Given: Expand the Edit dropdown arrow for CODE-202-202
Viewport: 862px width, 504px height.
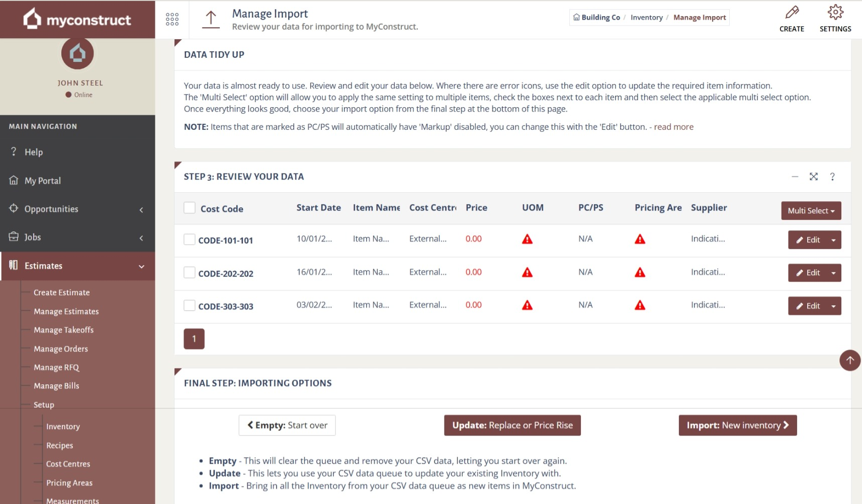Looking at the screenshot, I should click(x=833, y=273).
